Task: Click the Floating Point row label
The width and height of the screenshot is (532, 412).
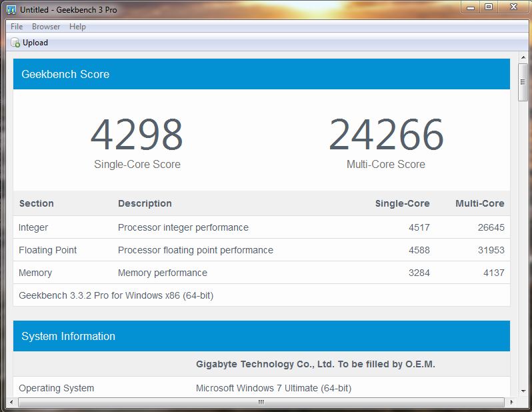Action: (48, 250)
